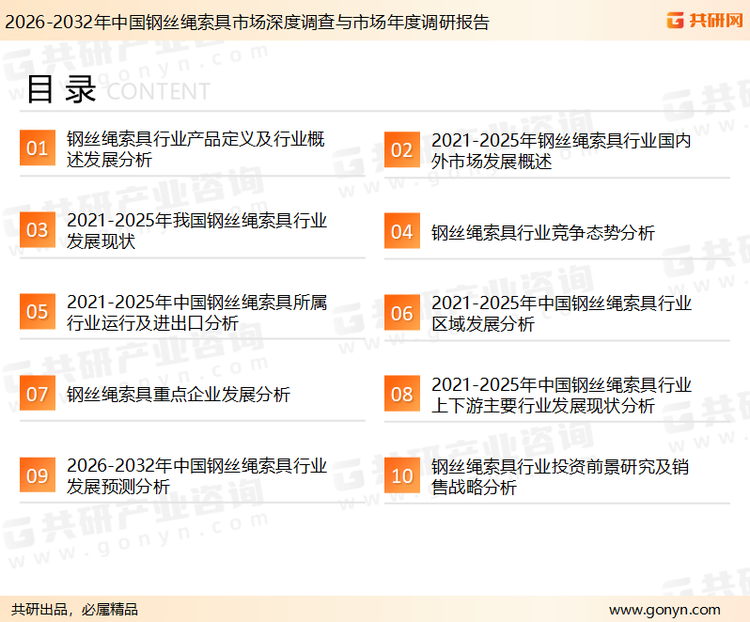Viewport: 750px width, 622px height.
Task: Click the orange 03 chapter badge
Action: [37, 230]
